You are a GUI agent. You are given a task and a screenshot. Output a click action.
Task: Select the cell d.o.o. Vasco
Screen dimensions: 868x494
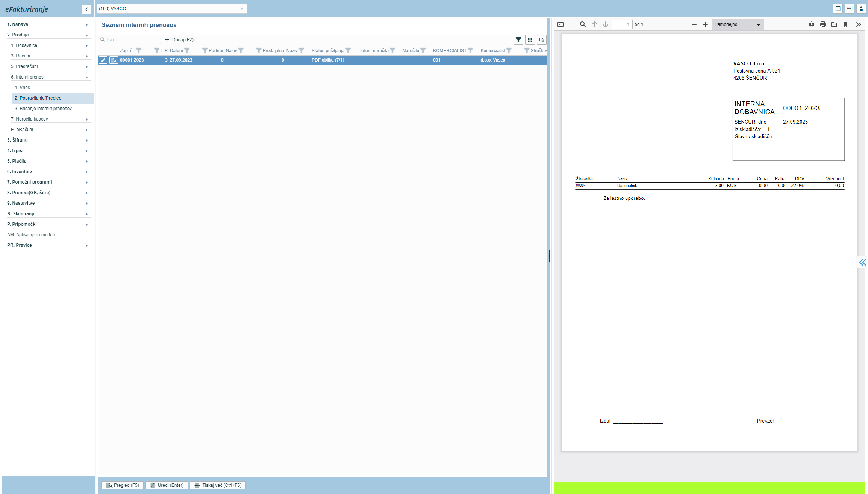(493, 60)
